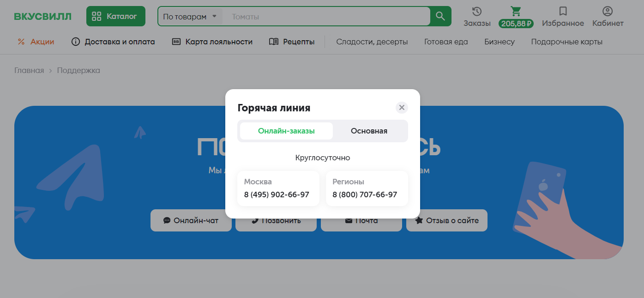Viewport: 644px width, 298px height.
Task: Open Кабинет profile icon
Action: (607, 12)
